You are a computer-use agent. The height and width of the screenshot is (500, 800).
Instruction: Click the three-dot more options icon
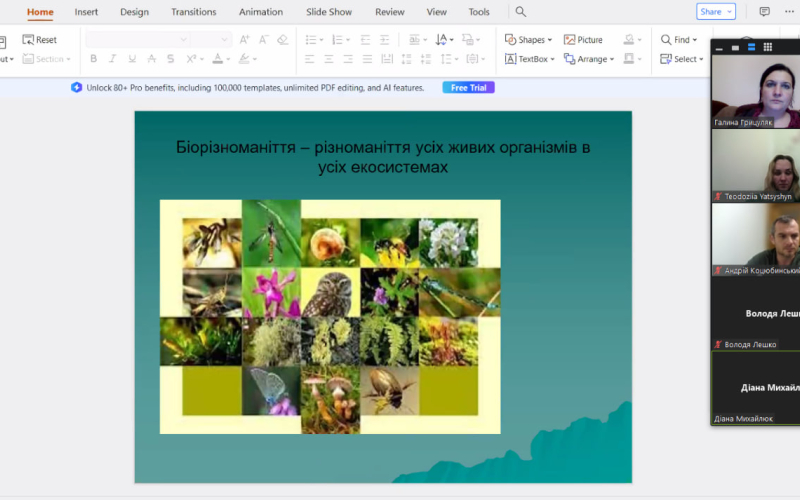pos(789,11)
